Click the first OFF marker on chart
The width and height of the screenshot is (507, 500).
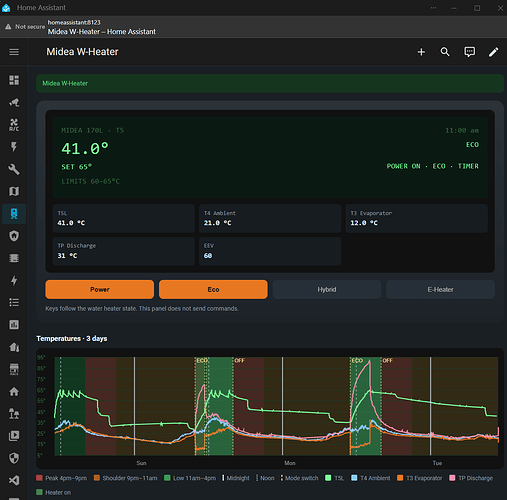click(239, 361)
